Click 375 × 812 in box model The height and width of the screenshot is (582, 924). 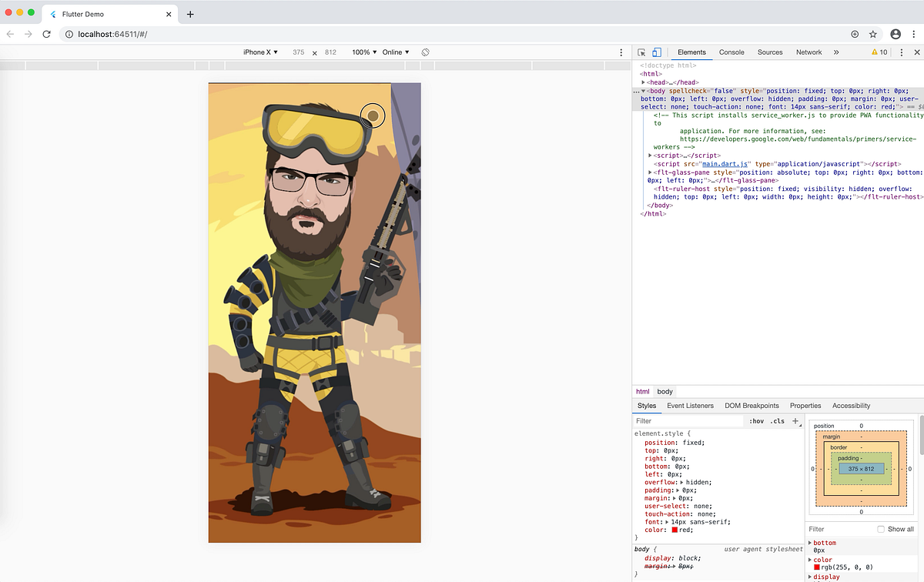(862, 469)
